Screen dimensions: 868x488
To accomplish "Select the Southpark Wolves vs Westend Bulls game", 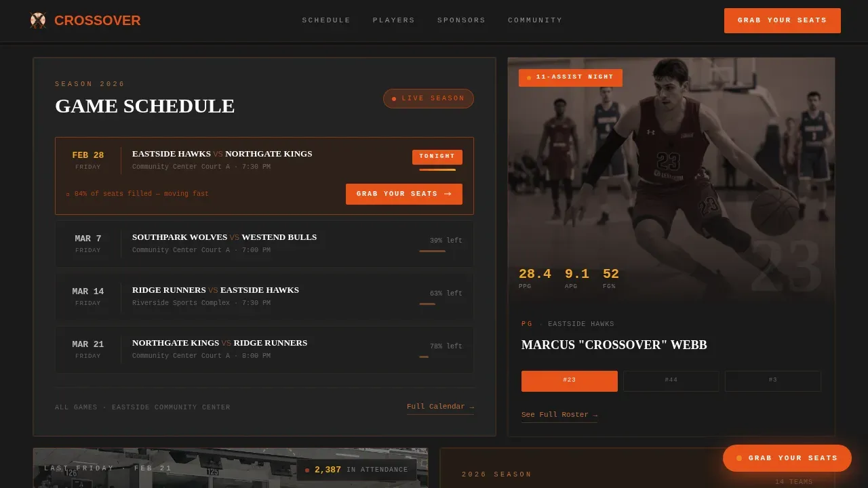I will (x=264, y=243).
